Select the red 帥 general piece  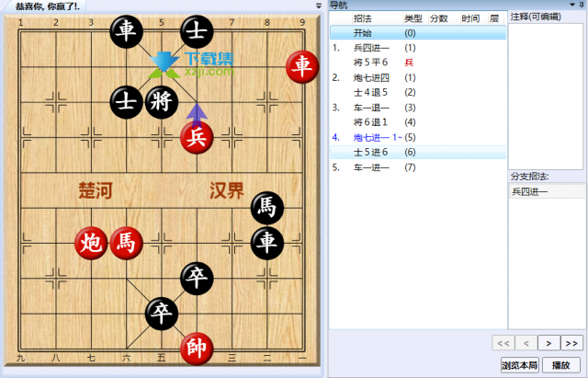[x=197, y=349]
